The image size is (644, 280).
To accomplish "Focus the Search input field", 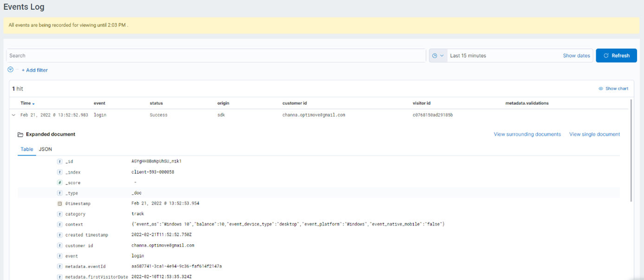I will 216,56.
